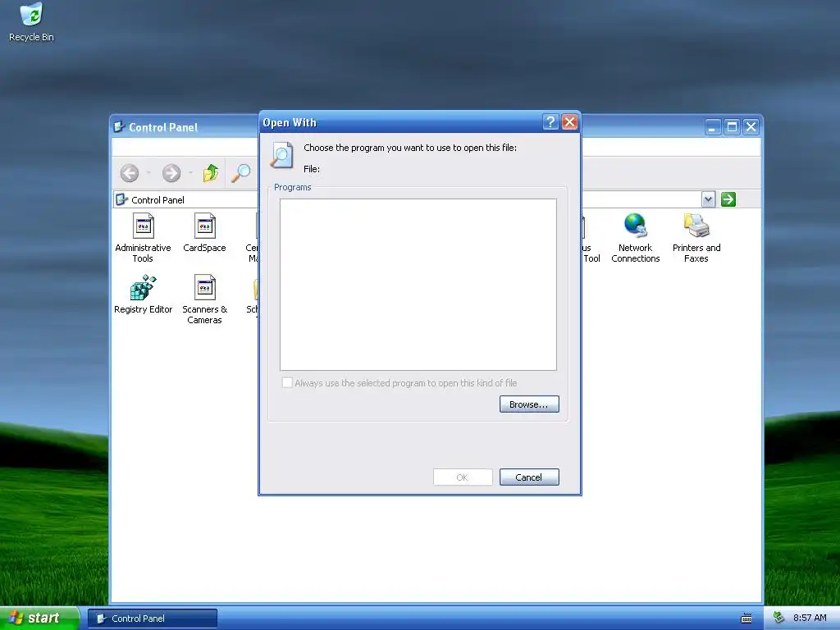The image size is (840, 630).
Task: Open the Back button history dropdown arrow
Action: click(x=148, y=173)
